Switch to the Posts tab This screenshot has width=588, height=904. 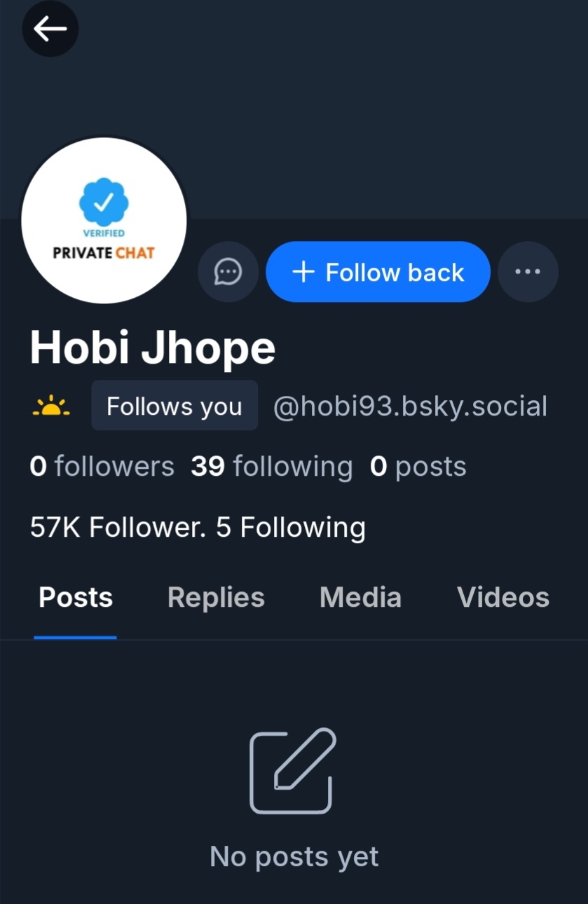point(76,598)
